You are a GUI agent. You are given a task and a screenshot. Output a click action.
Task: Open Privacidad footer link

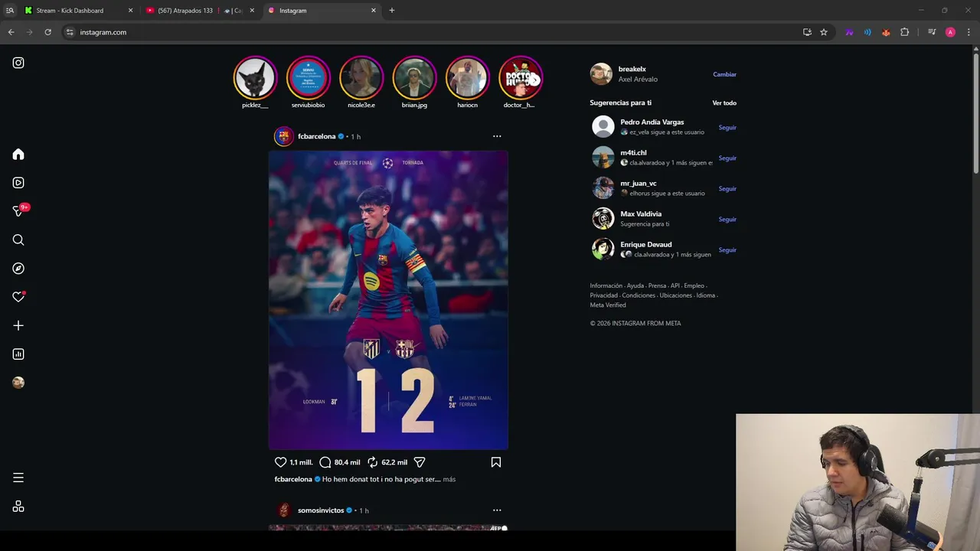coord(604,295)
